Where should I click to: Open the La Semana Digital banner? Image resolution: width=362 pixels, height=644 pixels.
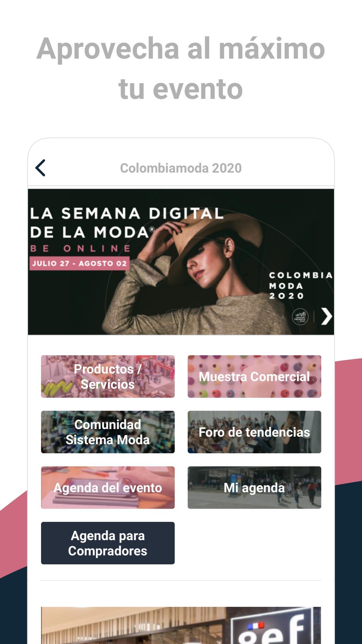pyautogui.click(x=181, y=262)
